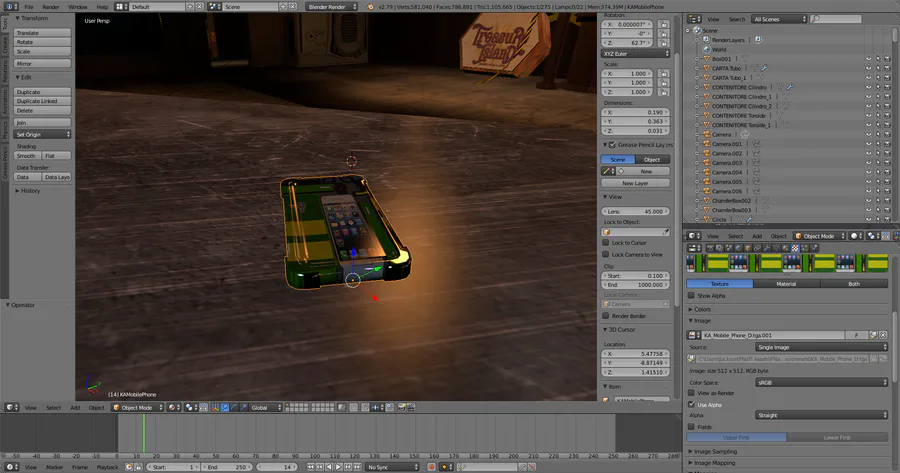Screen dimensions: 900x473
Task: Open the sRGB color space dropdown
Action: pyautogui.click(x=821, y=382)
